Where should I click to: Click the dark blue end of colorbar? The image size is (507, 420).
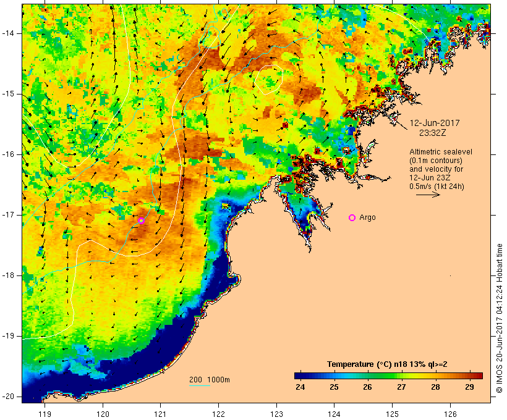[x=299, y=376]
